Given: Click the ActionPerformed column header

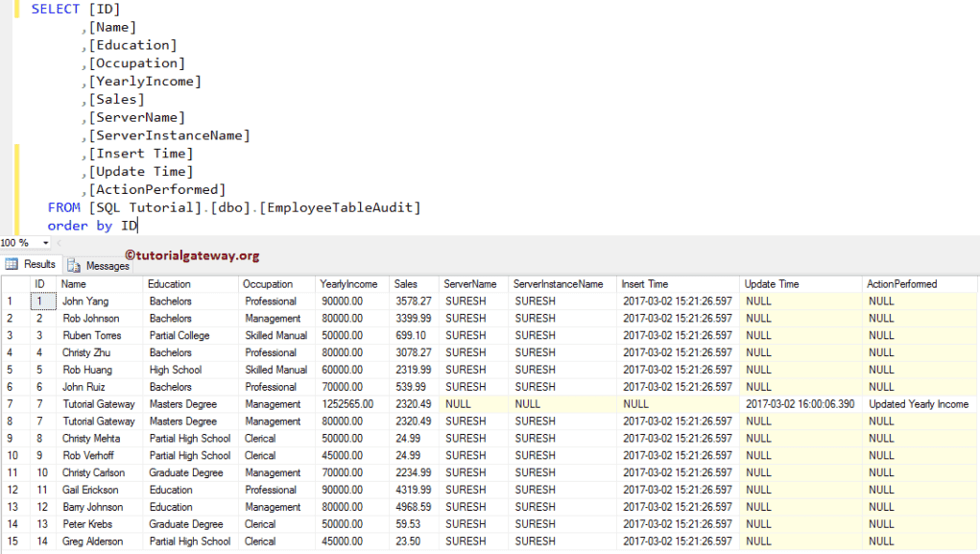Looking at the screenshot, I should point(900,283).
